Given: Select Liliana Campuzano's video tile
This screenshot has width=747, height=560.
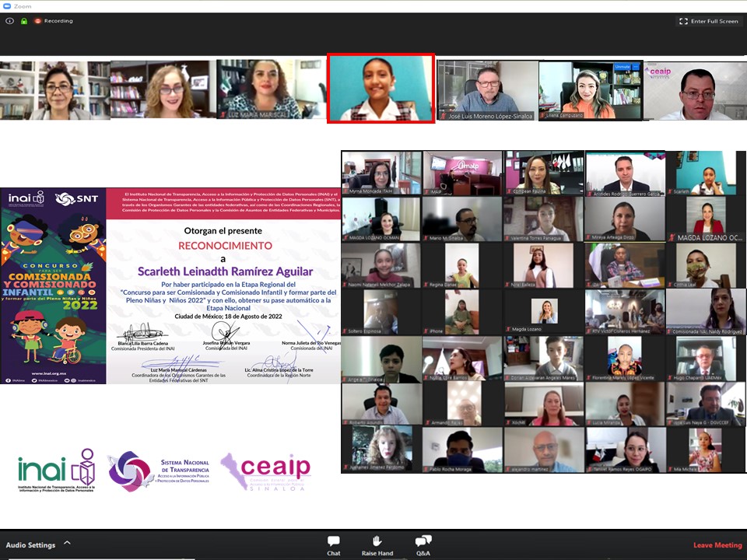Looking at the screenshot, I should tap(591, 90).
